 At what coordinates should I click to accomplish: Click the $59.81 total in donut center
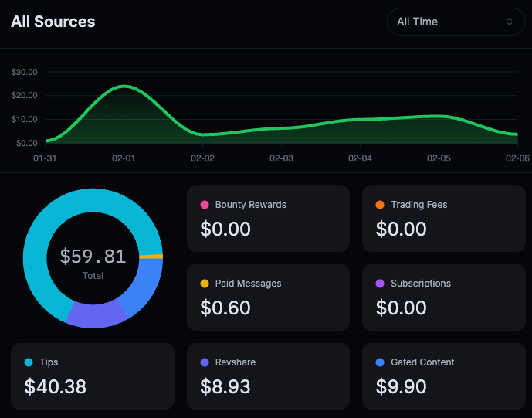click(x=93, y=257)
